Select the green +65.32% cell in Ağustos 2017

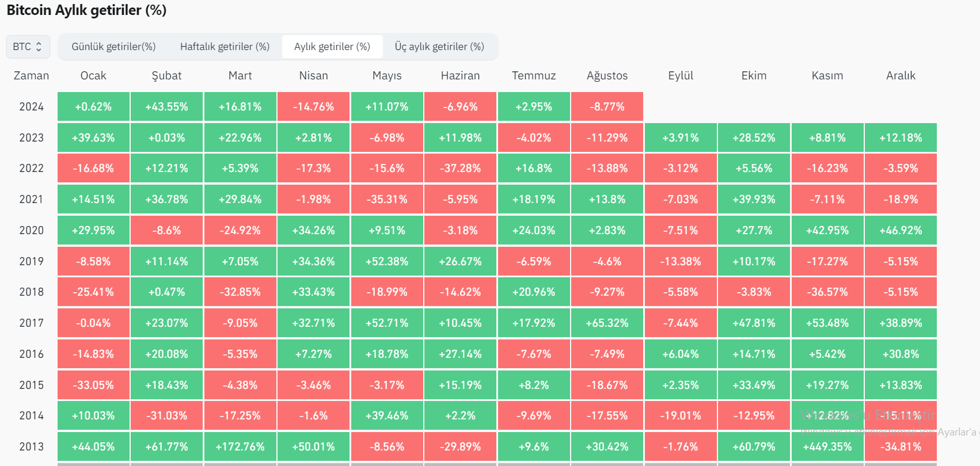click(x=607, y=323)
